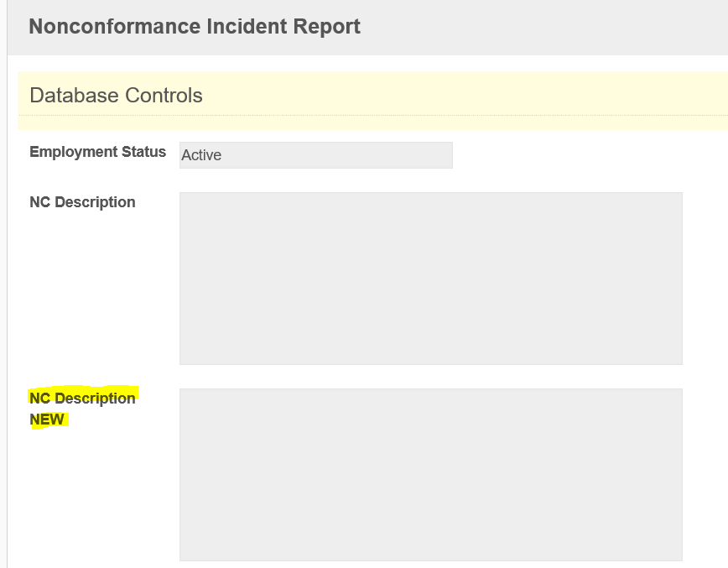Image resolution: width=728 pixels, height=568 pixels.
Task: Click the non-highlighted word Description
Action: 95,202
